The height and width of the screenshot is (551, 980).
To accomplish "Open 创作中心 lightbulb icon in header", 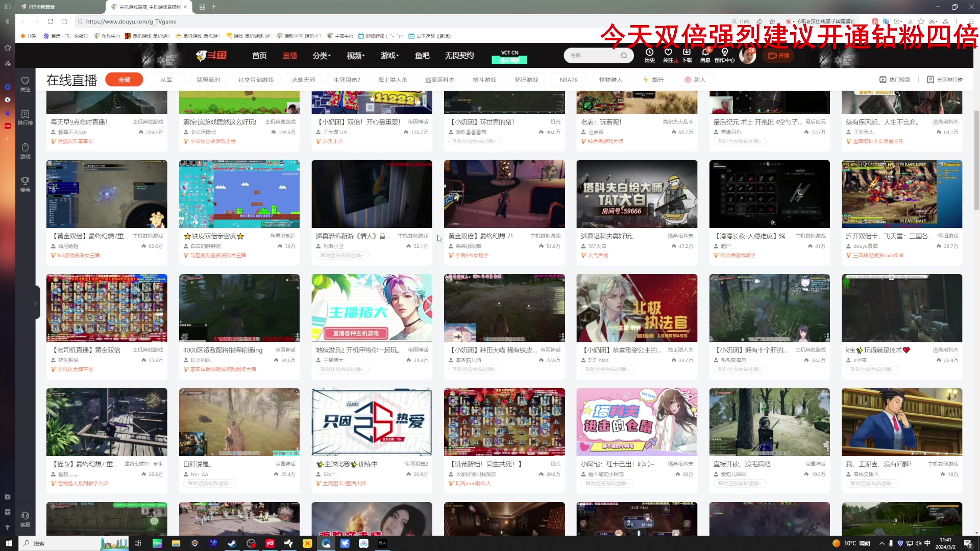I will coord(724,53).
